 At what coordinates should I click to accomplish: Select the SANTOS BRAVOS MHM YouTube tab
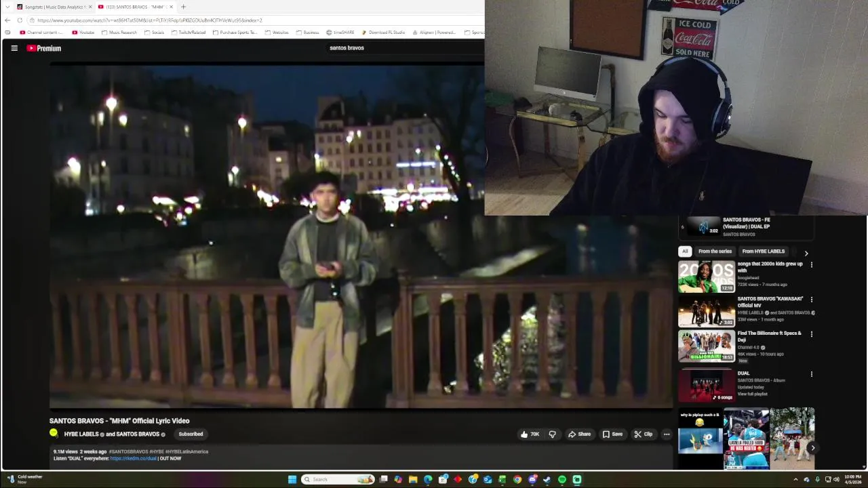(135, 7)
